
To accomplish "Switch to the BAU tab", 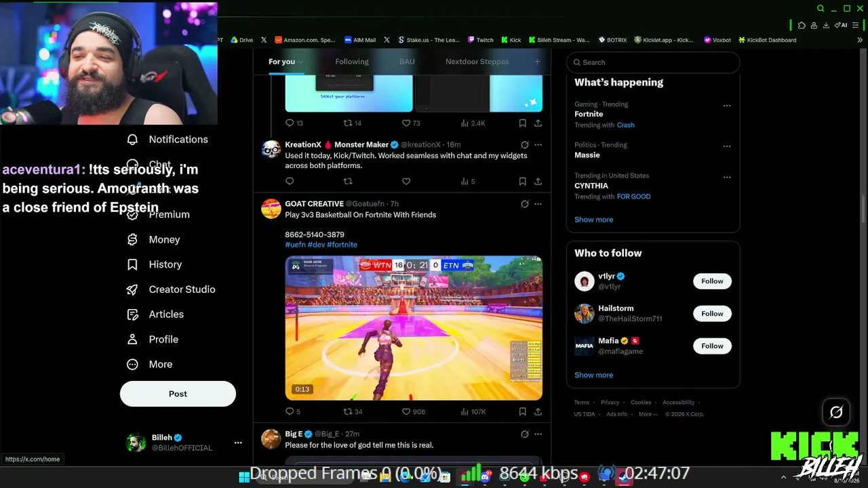I will [x=407, y=62].
